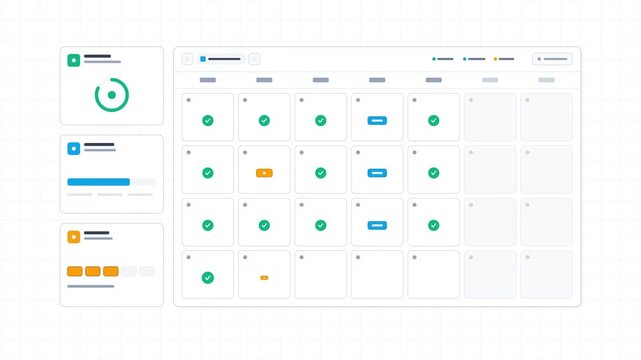This screenshot has width=641, height=360.
Task: Click green checkmark in third row, second column
Action: point(264,225)
